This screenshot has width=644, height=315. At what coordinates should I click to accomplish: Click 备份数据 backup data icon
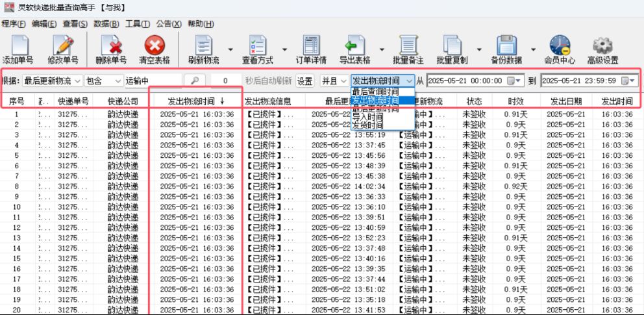tap(506, 50)
